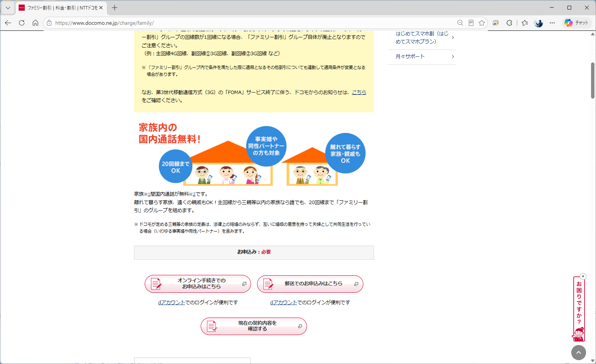Click the zoom out magnifier icon
596x364 pixels.
coord(460,23)
